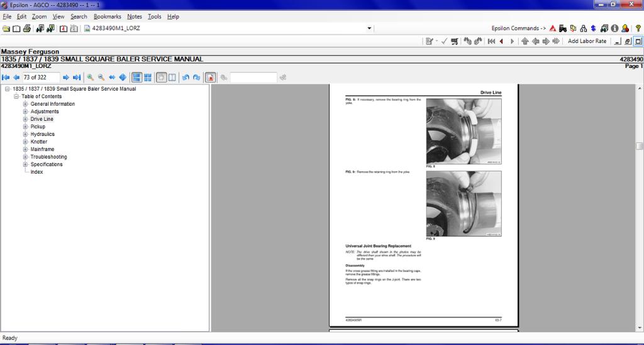Click the red left triangle previous icon

501,41
